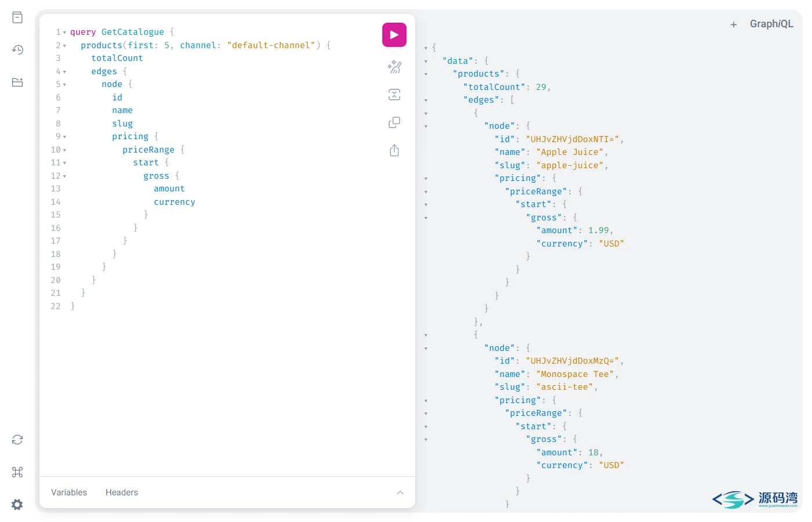Viewport: 812px width, 522px height.
Task: Open the documentation explorer sidebar icon
Action: click(x=17, y=17)
